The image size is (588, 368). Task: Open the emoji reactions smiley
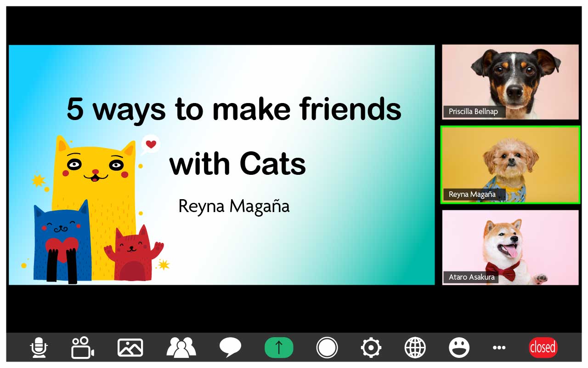(x=459, y=348)
